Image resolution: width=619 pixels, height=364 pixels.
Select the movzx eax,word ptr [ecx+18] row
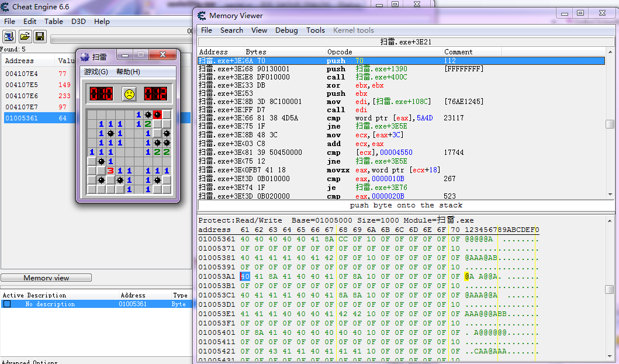click(x=401, y=170)
